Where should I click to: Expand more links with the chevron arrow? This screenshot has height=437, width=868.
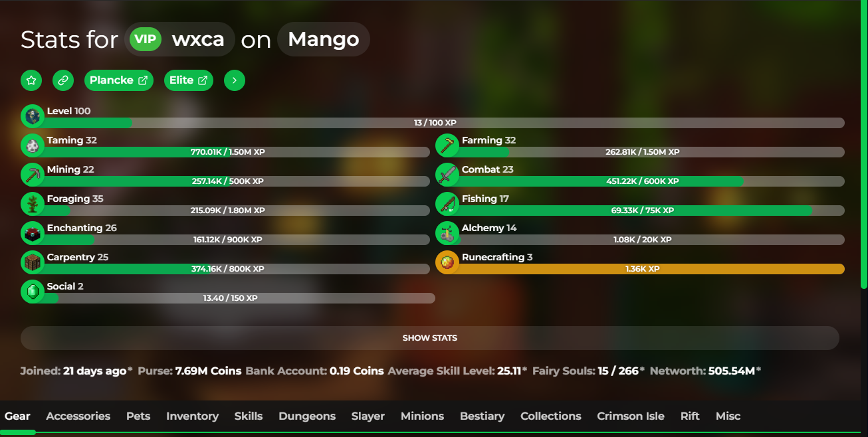point(235,80)
